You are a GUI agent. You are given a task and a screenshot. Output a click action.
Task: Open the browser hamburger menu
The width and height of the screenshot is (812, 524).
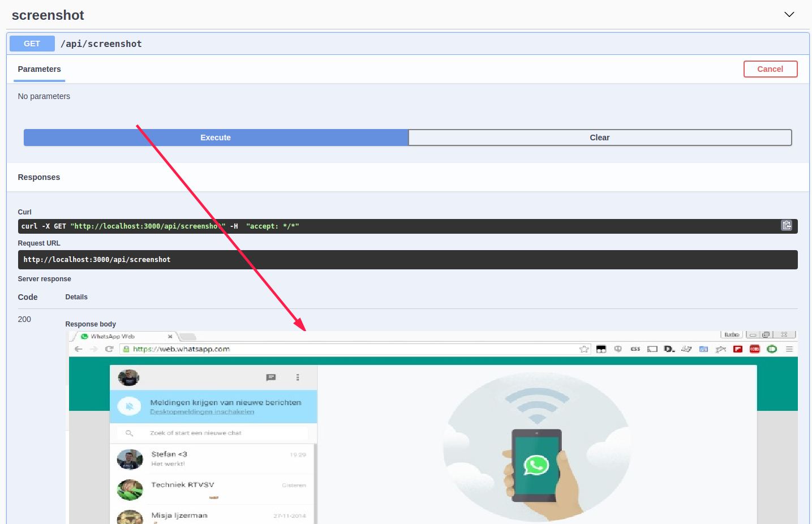coord(789,349)
